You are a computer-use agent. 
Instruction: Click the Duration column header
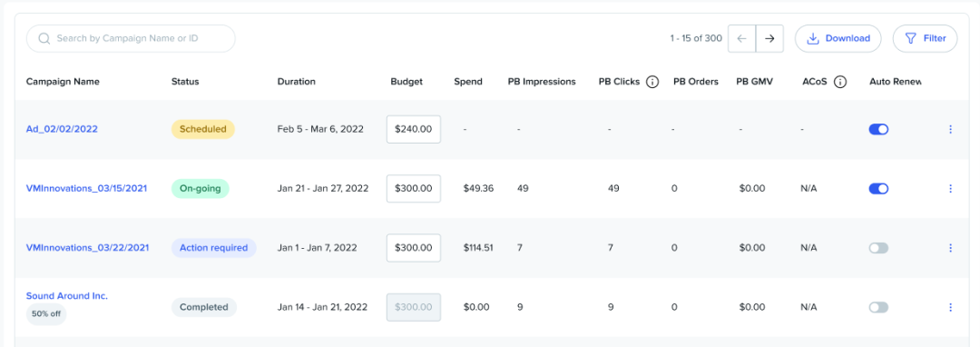pyautogui.click(x=296, y=82)
